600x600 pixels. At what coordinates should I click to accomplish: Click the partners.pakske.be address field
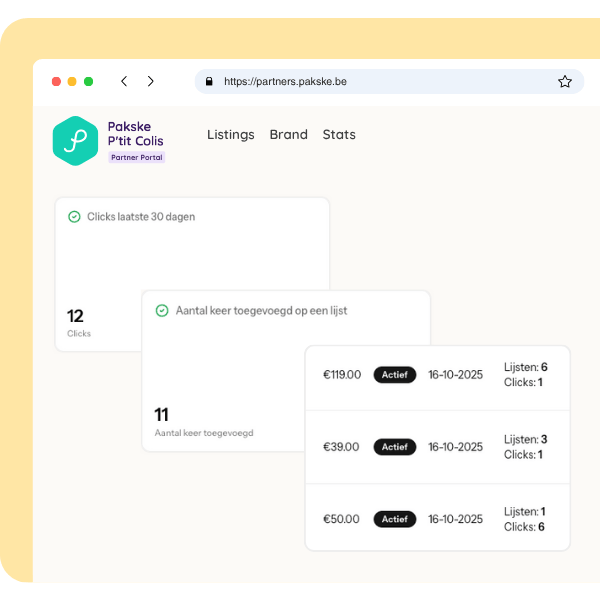tap(389, 82)
